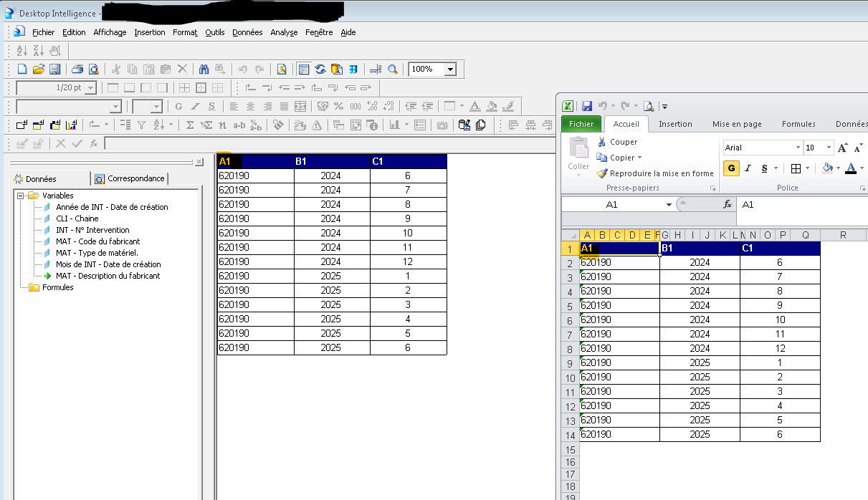Click the Open folder icon in toolbar
The width and height of the screenshot is (868, 500).
pos(38,69)
